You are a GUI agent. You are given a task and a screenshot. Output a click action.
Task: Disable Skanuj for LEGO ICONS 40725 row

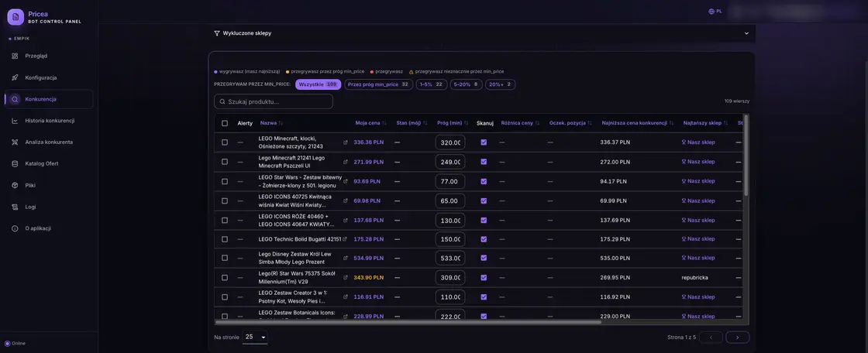(484, 200)
